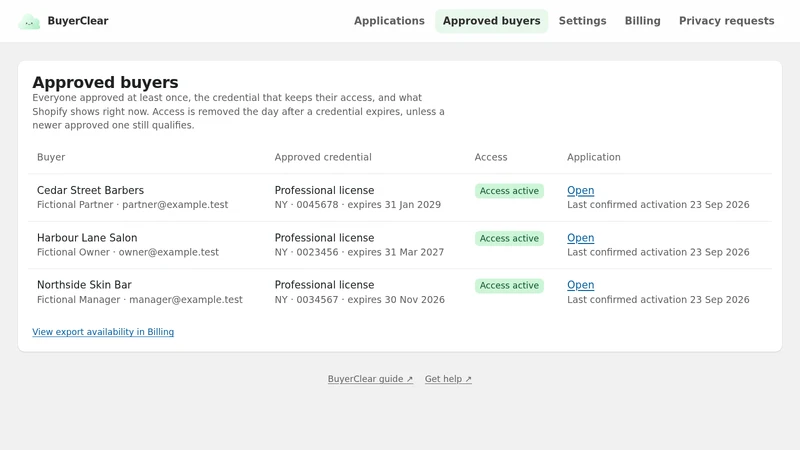
Task: Click Professional license in Harbour Lane Salon row
Action: pos(324,238)
